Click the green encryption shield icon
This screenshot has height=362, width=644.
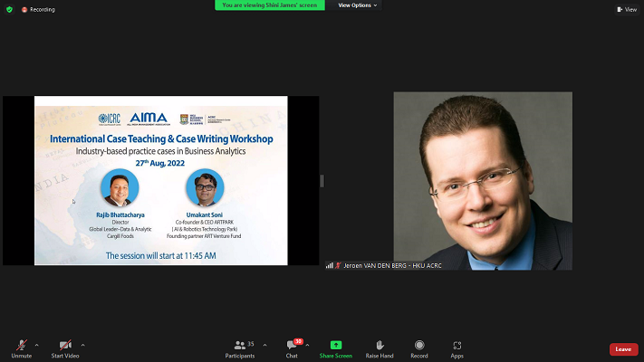(9, 9)
